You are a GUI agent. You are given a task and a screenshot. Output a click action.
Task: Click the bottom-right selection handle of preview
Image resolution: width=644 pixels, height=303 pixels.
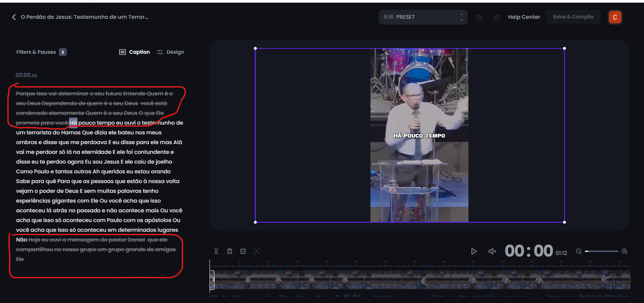tap(564, 222)
